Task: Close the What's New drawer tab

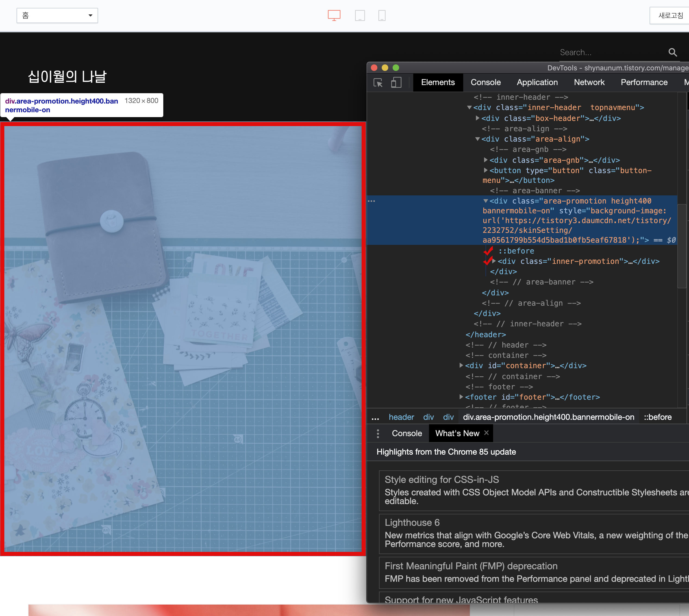Action: coord(486,433)
